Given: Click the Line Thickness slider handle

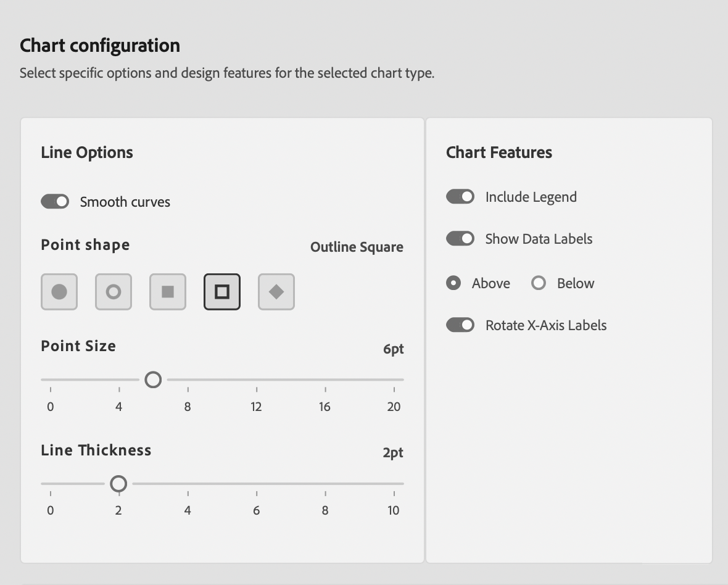Looking at the screenshot, I should [118, 484].
